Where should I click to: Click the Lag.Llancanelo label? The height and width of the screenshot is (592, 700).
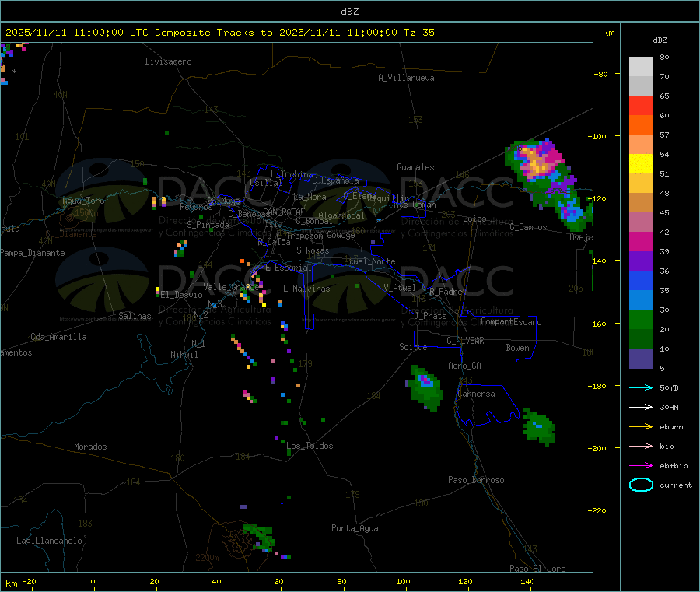[x=49, y=541]
